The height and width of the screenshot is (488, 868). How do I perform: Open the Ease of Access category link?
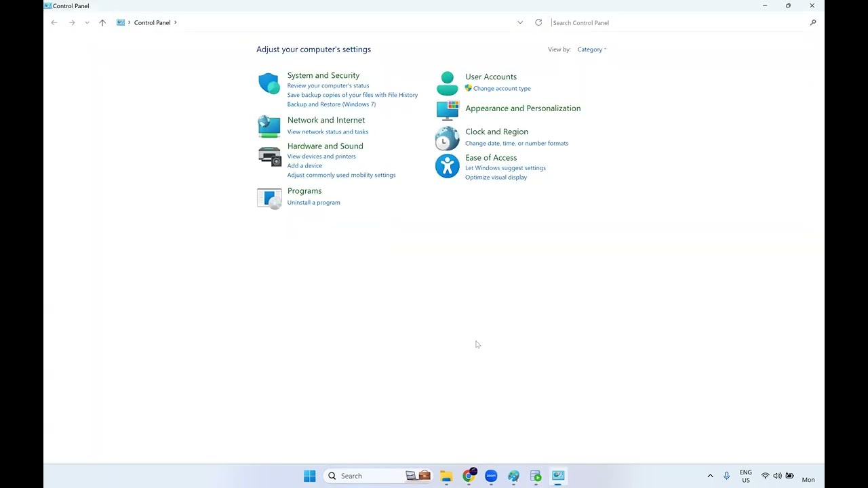491,157
